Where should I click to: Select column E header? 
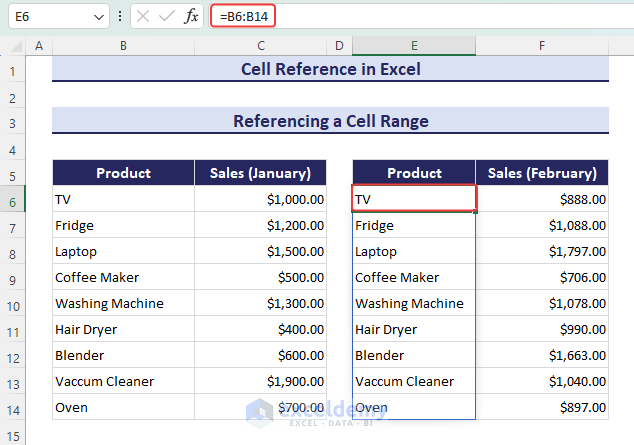click(x=414, y=46)
